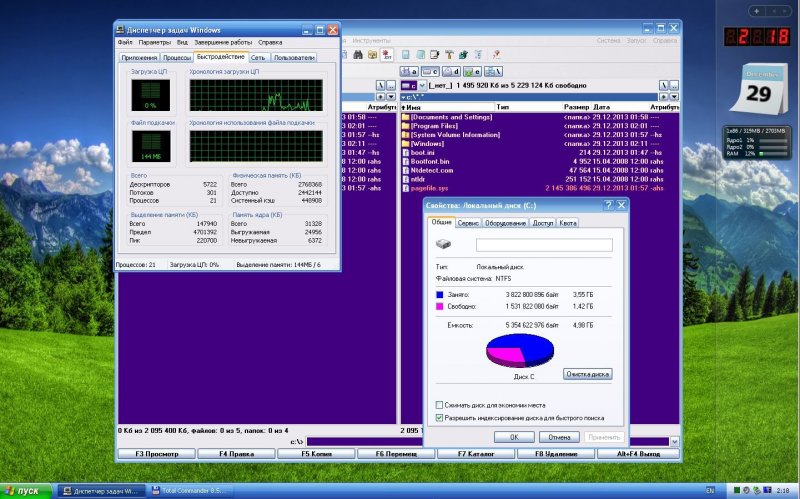Click the red digital clock gadget
This screenshot has height=499, width=800.
[757, 36]
